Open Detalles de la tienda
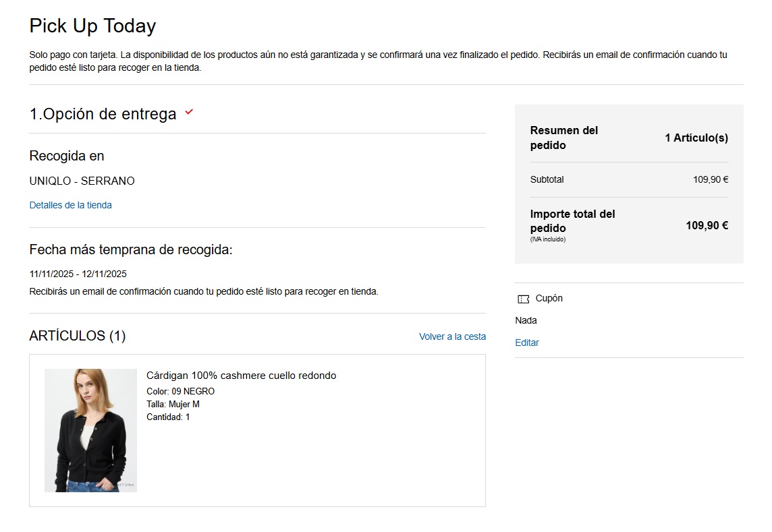Viewport: 772px width, 532px height. click(70, 205)
